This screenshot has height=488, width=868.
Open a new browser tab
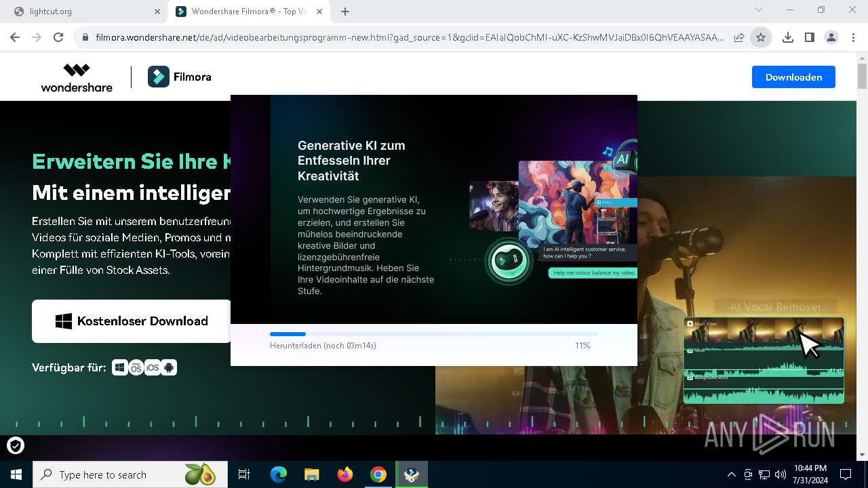(x=345, y=12)
